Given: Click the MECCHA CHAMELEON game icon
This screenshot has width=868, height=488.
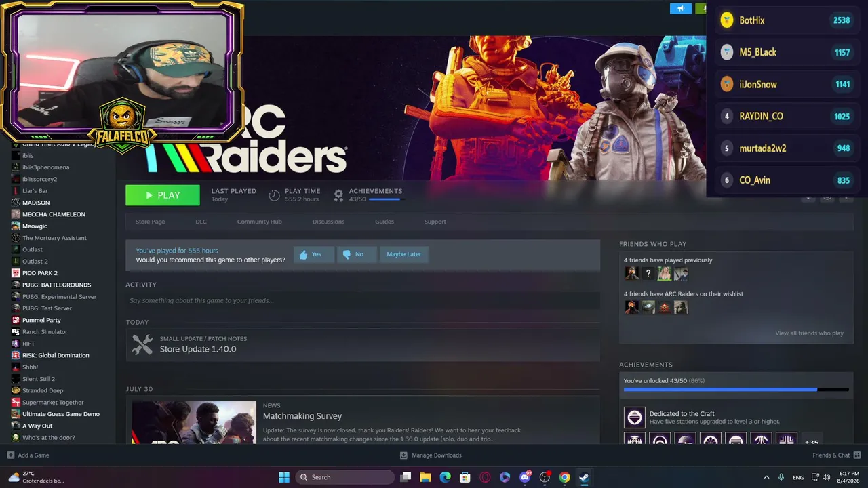Looking at the screenshot, I should [16, 214].
